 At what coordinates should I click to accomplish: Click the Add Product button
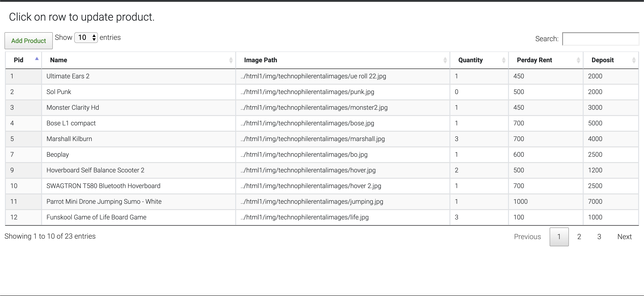click(28, 41)
